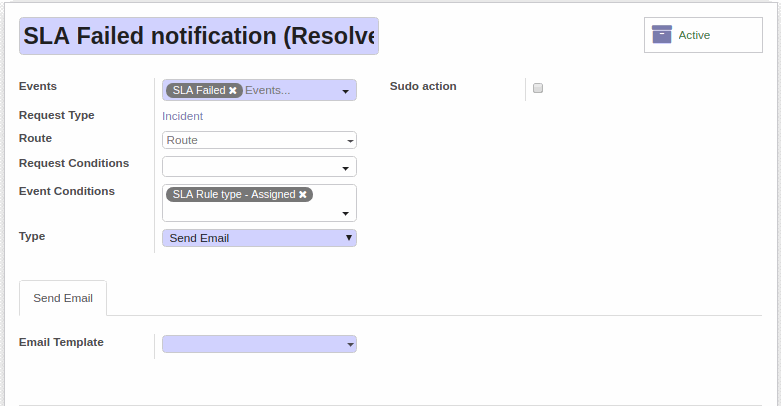Switch to the Send Email tab

[x=63, y=298]
